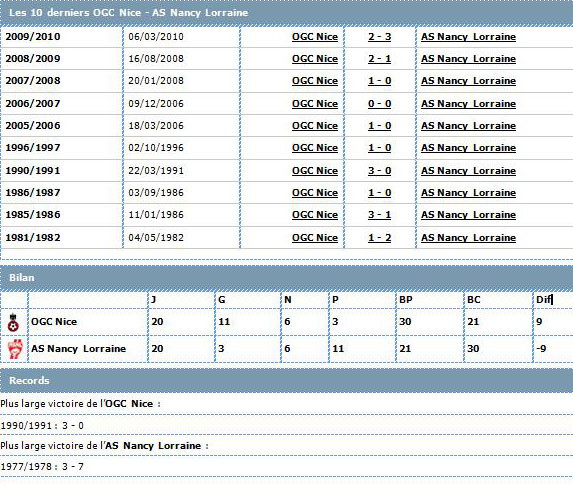573x485 pixels.
Task: Select the season text 1985/1986
Action: (33, 214)
